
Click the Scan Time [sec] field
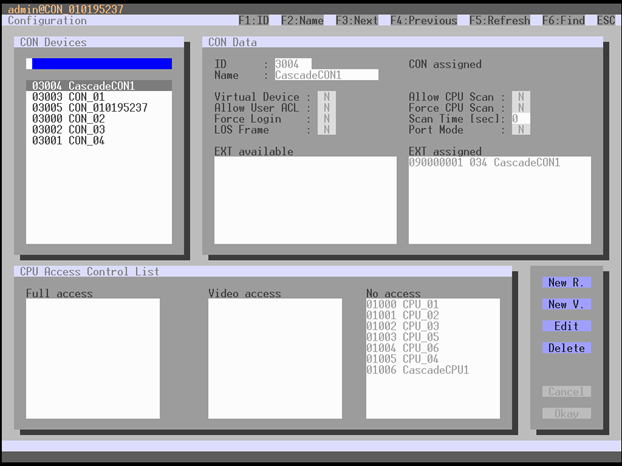point(521,118)
